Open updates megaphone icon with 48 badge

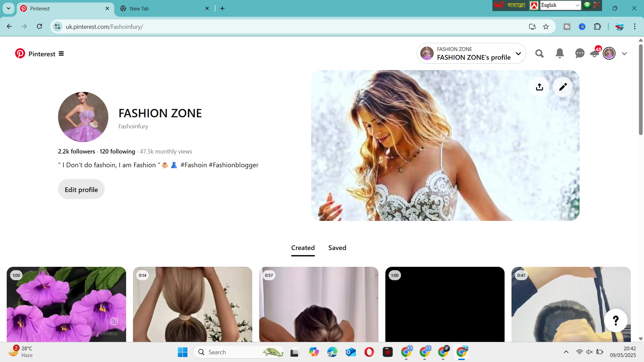pyautogui.click(x=595, y=53)
